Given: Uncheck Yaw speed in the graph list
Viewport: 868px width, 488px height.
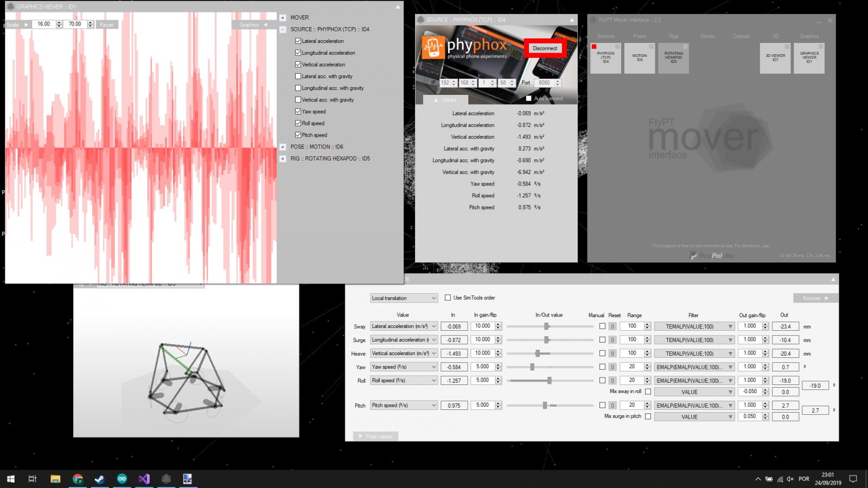Looking at the screenshot, I should [298, 112].
